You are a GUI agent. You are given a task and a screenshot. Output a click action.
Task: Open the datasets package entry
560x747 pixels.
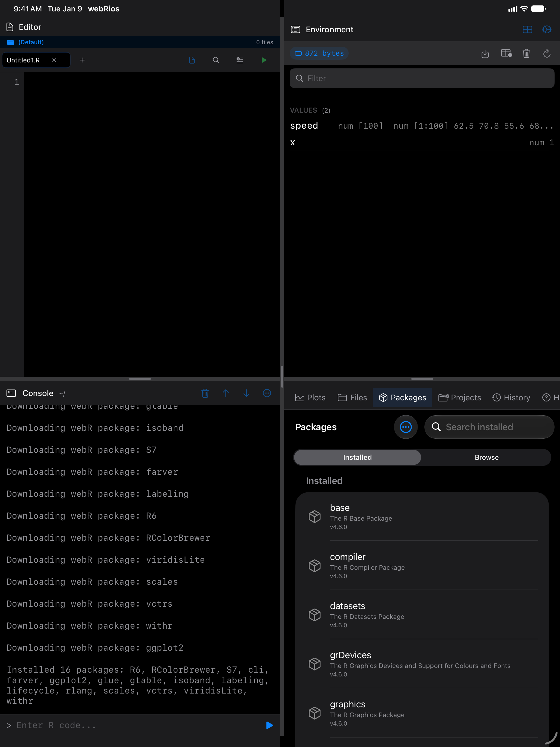click(422, 615)
